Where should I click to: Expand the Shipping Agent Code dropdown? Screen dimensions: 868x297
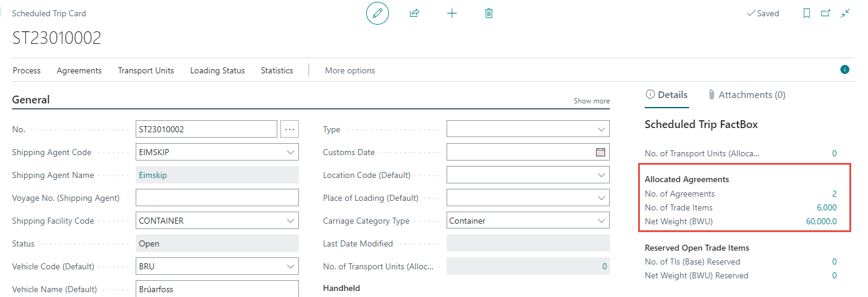coord(290,152)
